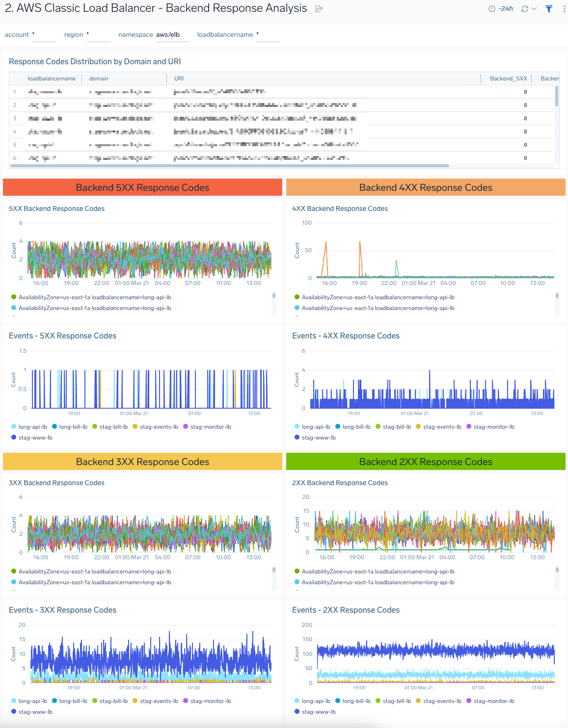Click the Response Codes Distribution table title
The height and width of the screenshot is (728, 568).
94,61
